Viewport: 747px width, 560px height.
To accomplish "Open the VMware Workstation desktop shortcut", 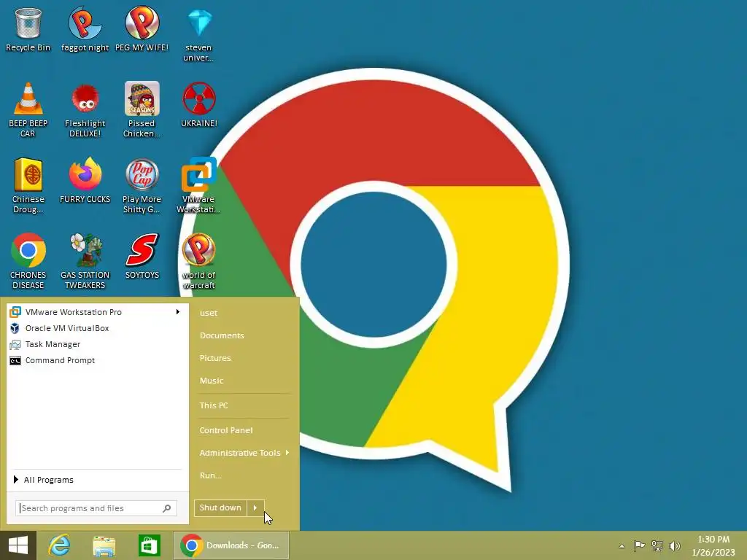I will [x=198, y=186].
